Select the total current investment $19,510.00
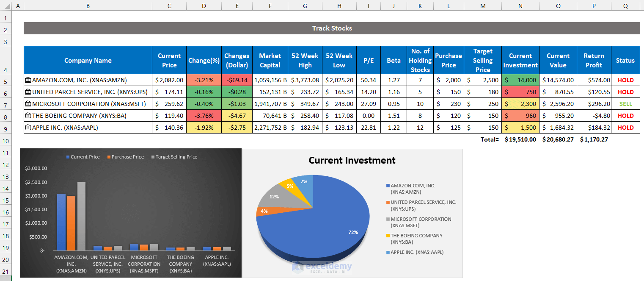The height and width of the screenshot is (281, 644). coord(520,139)
